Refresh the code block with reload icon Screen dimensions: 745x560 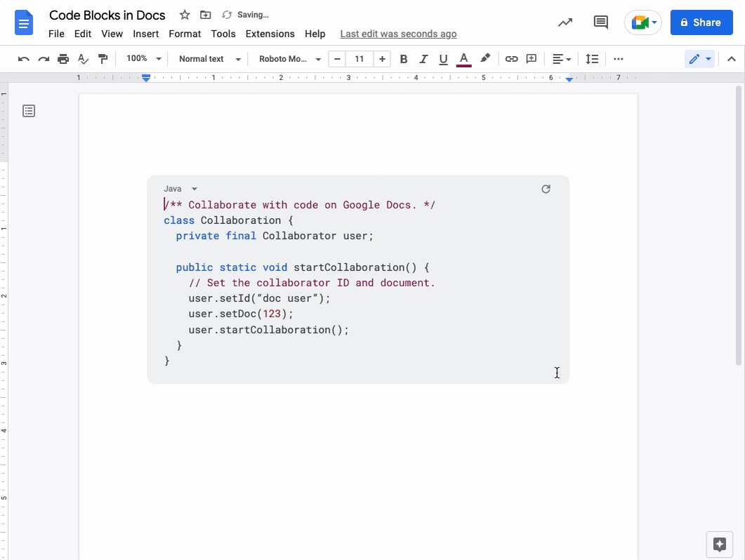[546, 189]
